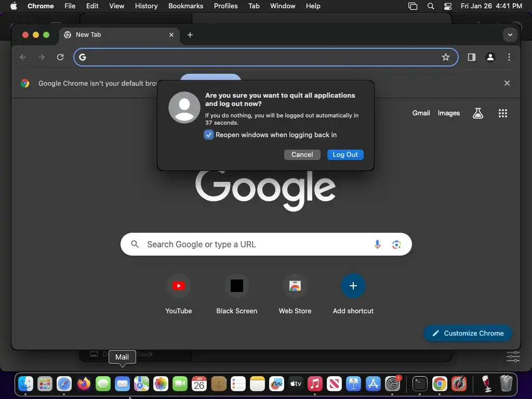The width and height of the screenshot is (532, 399).
Task: Open the File menu
Action: point(70,6)
